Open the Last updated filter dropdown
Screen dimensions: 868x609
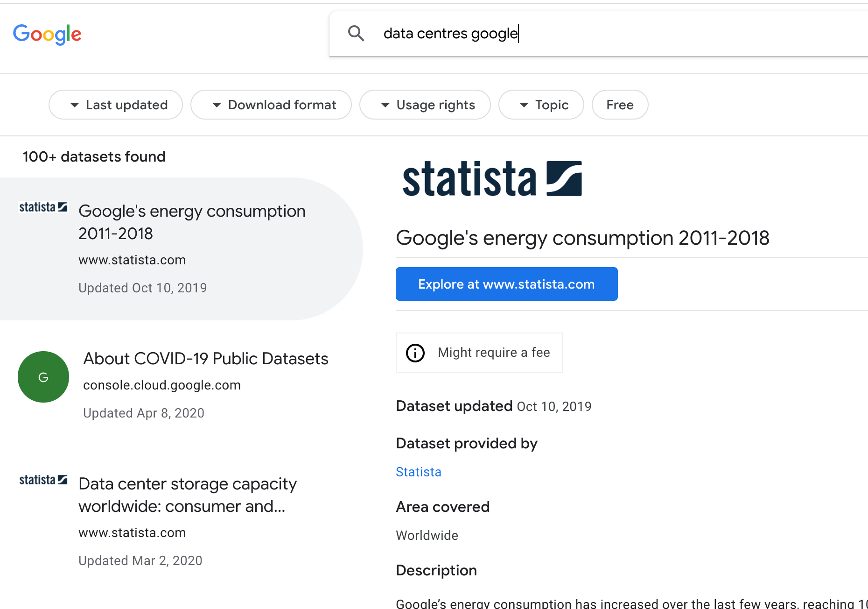116,105
